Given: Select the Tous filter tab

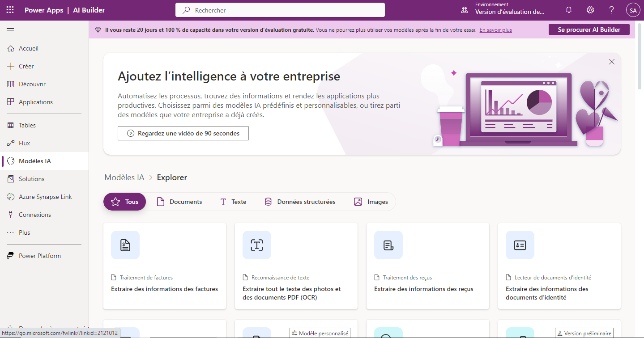Looking at the screenshot, I should click(x=124, y=202).
